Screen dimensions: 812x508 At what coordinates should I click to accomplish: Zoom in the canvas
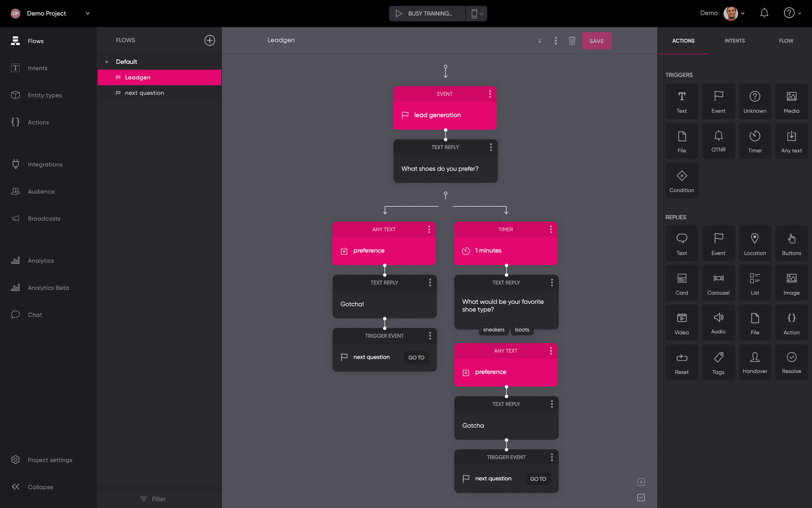pos(641,482)
